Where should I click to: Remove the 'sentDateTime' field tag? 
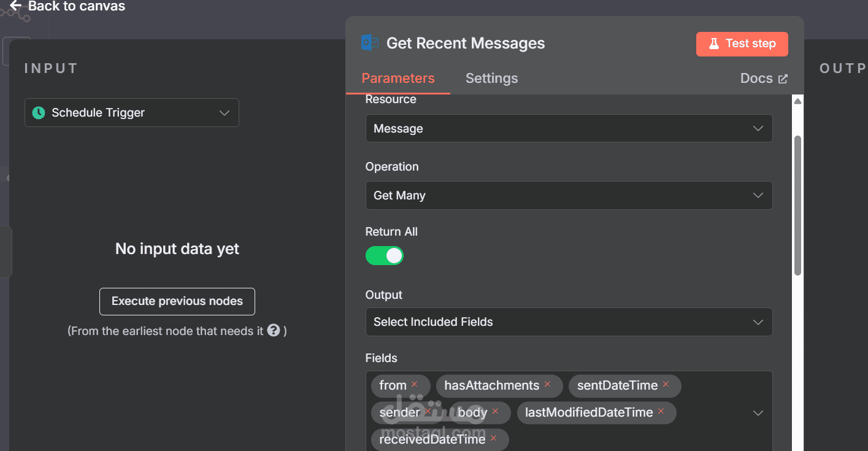click(666, 384)
